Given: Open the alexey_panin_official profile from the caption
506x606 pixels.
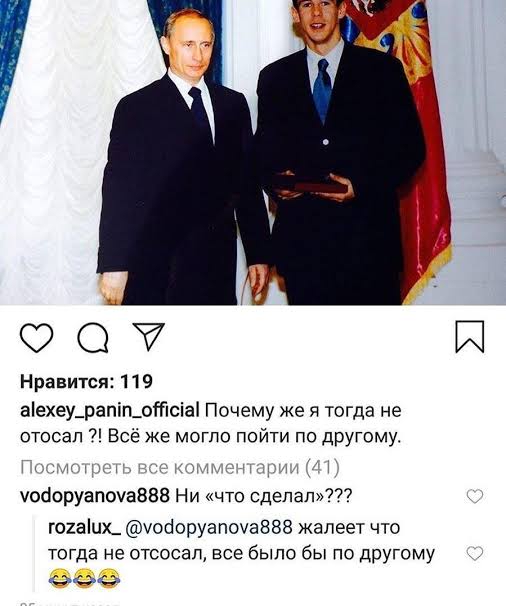Looking at the screenshot, I should click(x=109, y=411).
